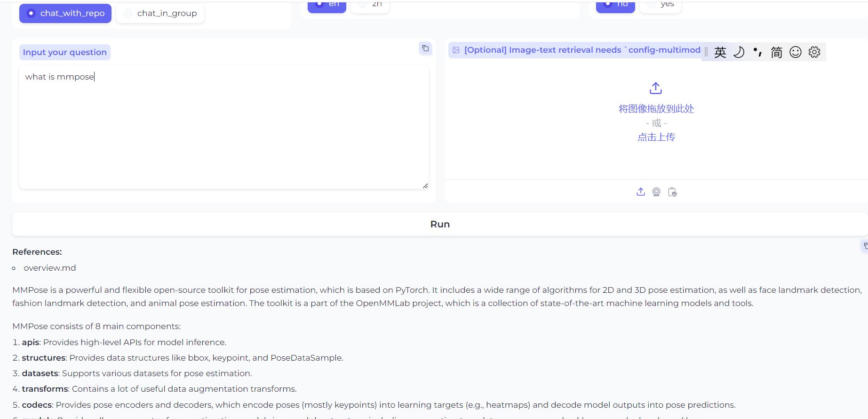The image size is (868, 419).
Task: Copy the question text with the copy icon
Action: coord(425,48)
